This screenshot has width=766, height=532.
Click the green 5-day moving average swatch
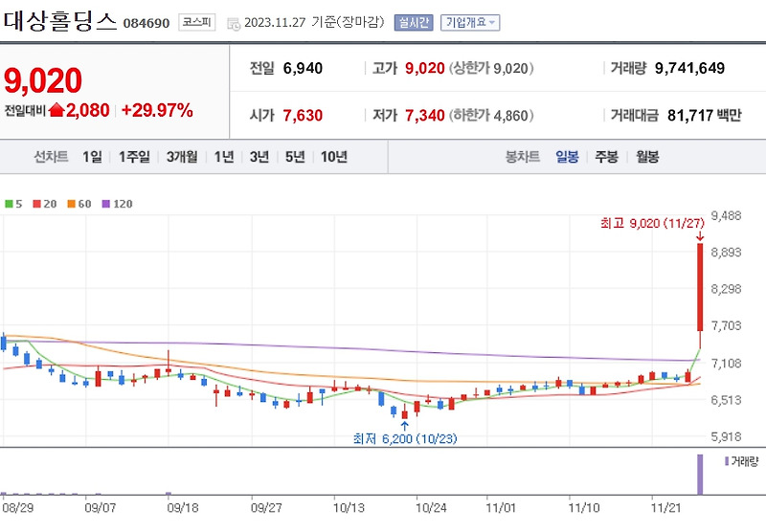point(9,204)
